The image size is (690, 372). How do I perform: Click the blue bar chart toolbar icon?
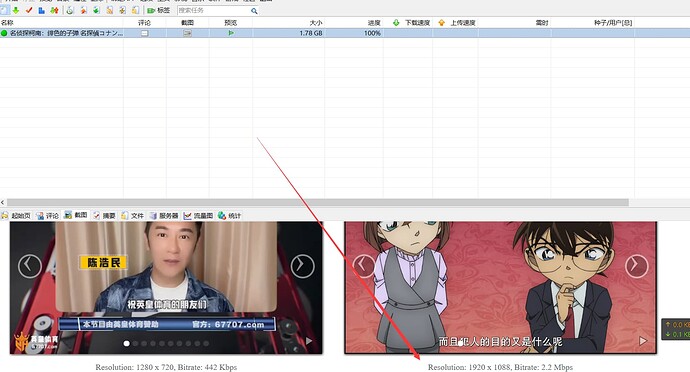coord(41,10)
